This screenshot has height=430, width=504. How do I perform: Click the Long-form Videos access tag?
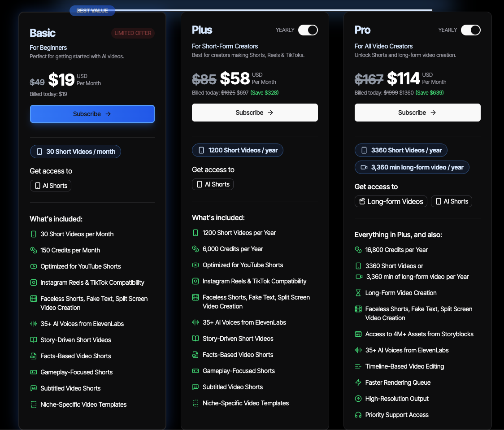coord(391,201)
